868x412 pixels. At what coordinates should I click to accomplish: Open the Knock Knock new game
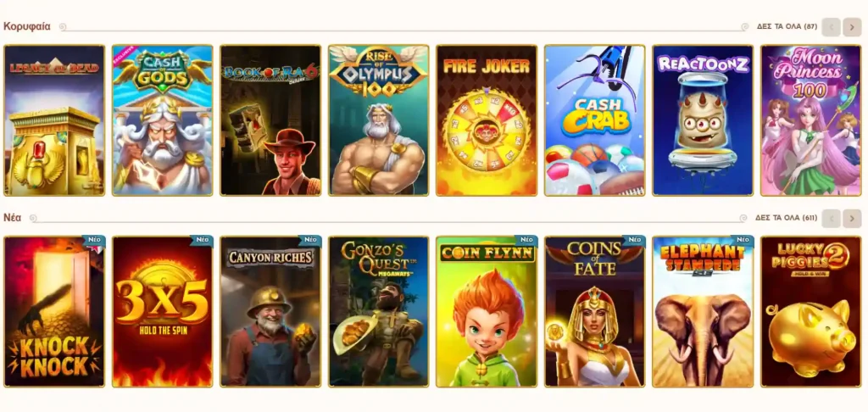coord(54,311)
